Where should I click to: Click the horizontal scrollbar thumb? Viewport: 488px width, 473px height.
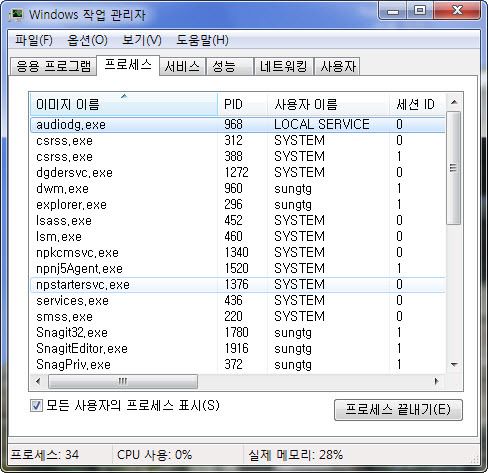click(123, 381)
